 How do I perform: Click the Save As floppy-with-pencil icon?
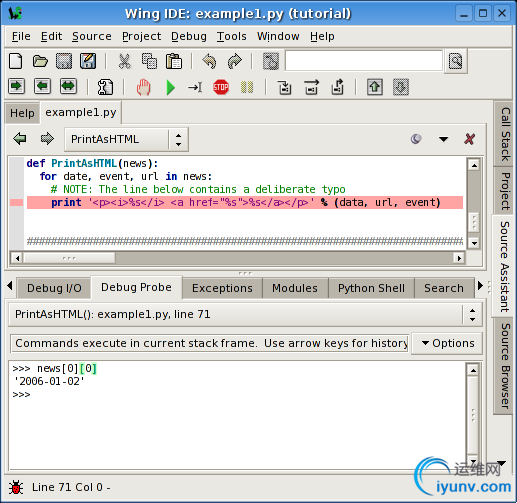pos(88,61)
